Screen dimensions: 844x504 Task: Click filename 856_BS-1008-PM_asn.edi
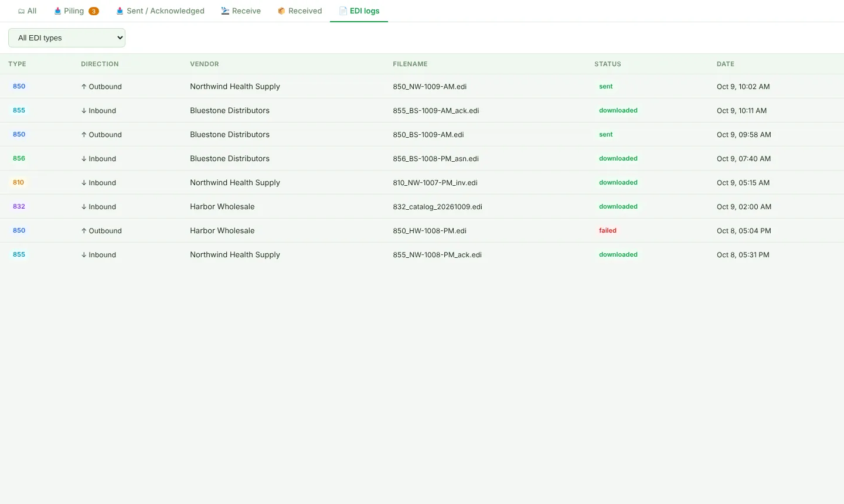pyautogui.click(x=435, y=158)
